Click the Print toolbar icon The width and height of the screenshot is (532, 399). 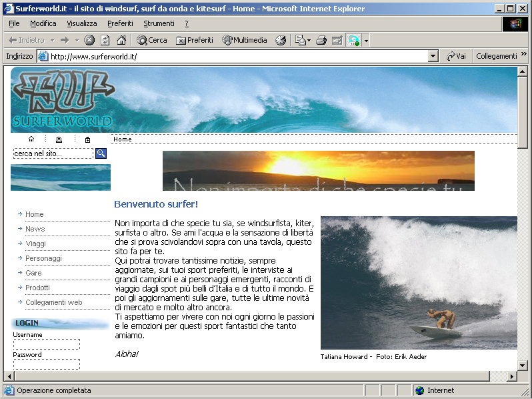(x=321, y=40)
